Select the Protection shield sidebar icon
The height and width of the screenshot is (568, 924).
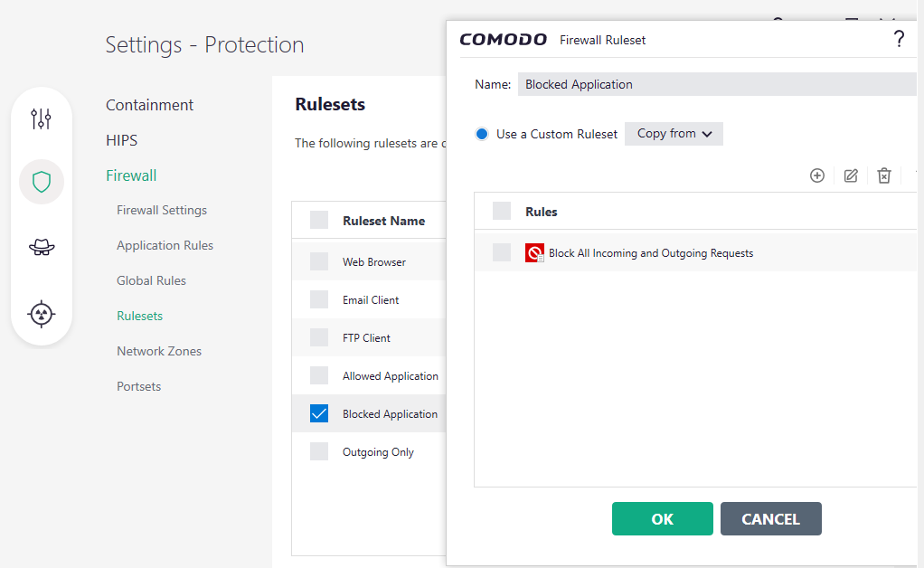pyautogui.click(x=42, y=182)
